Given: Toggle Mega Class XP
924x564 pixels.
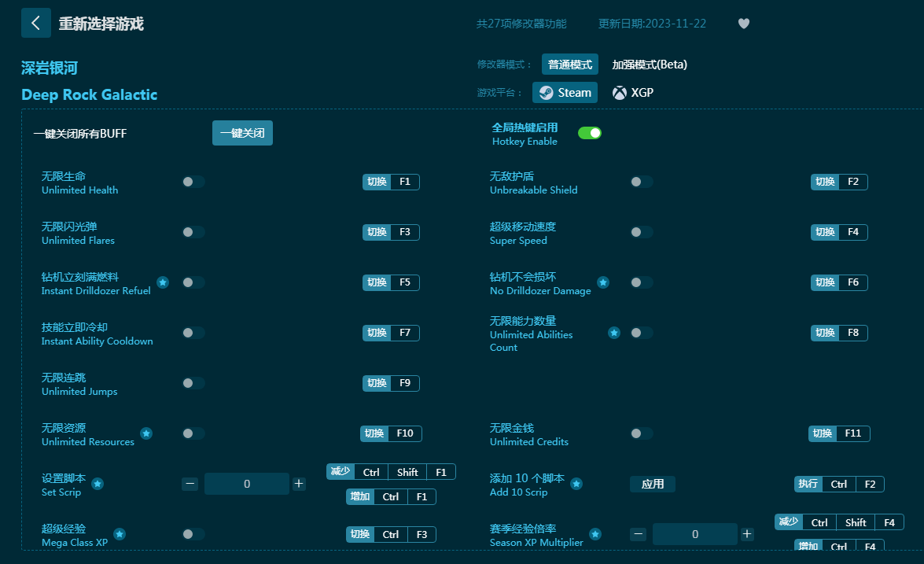Looking at the screenshot, I should pyautogui.click(x=193, y=534).
